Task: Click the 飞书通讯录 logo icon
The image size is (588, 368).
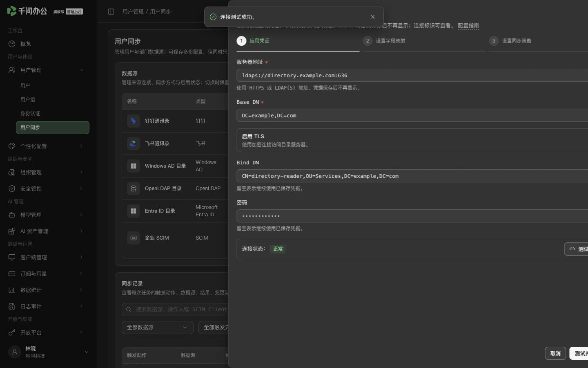Action: (x=134, y=144)
